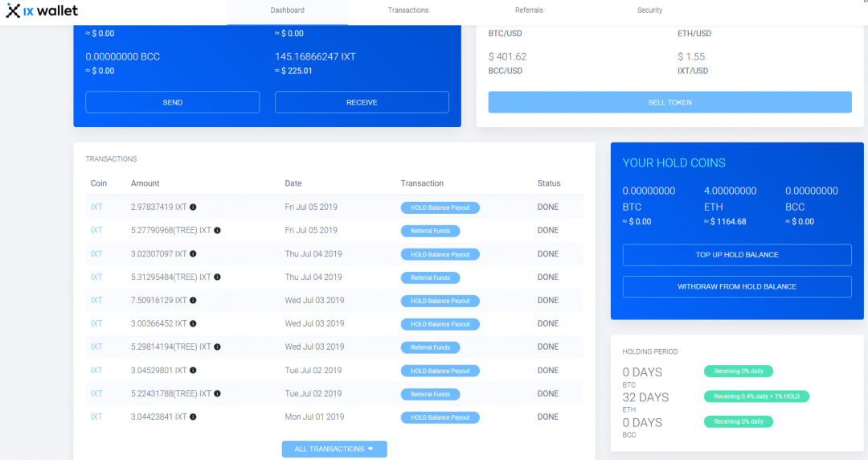
Task: Click the SELL TOKEN button
Action: (669, 102)
